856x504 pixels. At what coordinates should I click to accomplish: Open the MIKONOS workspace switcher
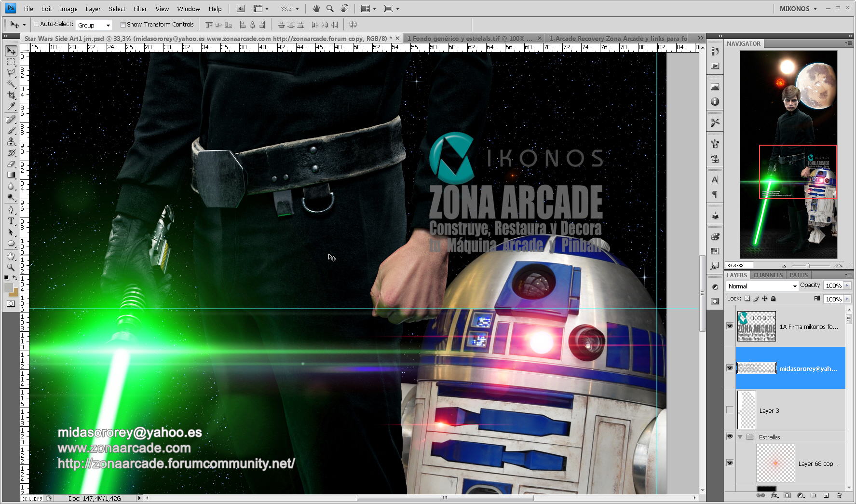798,9
